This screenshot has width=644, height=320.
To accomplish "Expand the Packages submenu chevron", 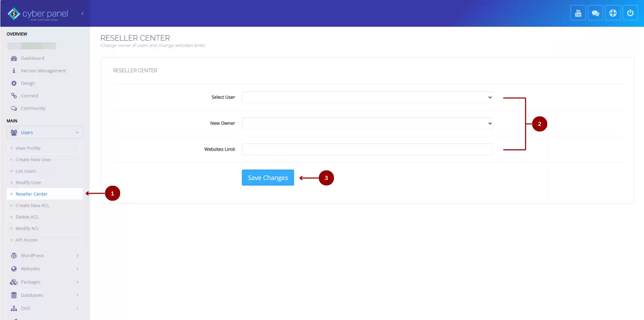I will 77,282.
